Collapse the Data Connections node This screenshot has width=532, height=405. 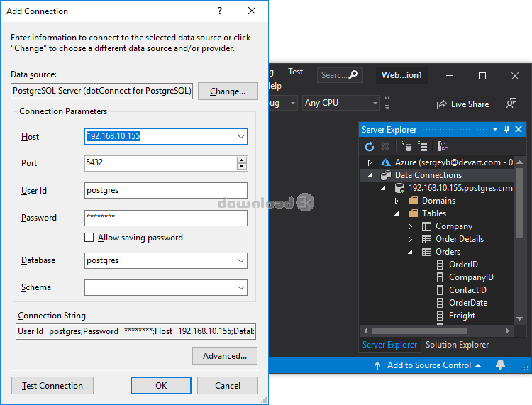[370, 175]
